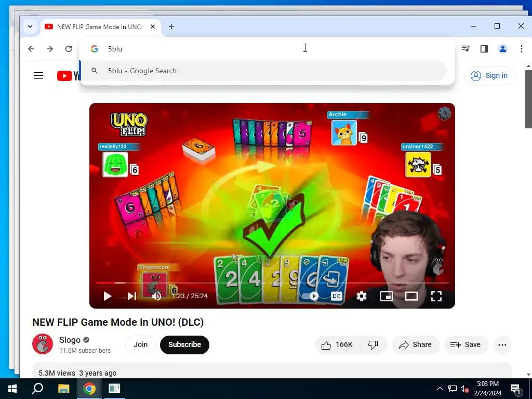Play the video with the play button
The height and width of the screenshot is (399, 532).
(x=107, y=296)
